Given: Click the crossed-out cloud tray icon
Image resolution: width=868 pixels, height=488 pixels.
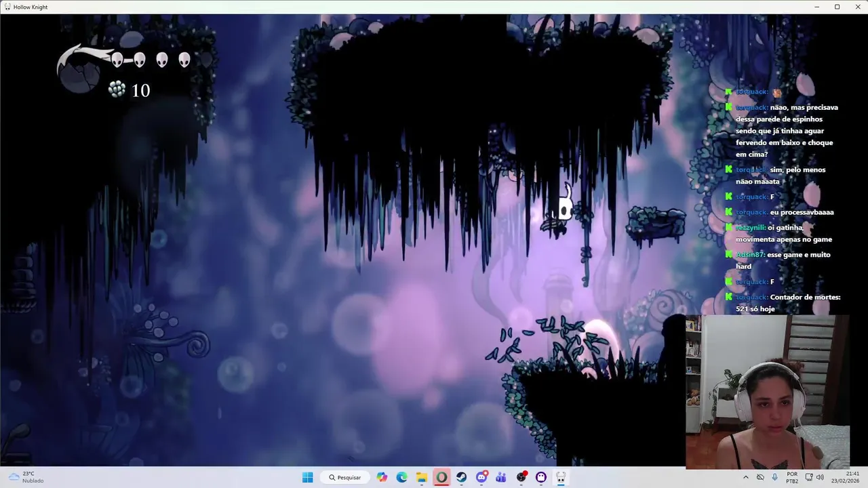Looking at the screenshot, I should point(760,477).
